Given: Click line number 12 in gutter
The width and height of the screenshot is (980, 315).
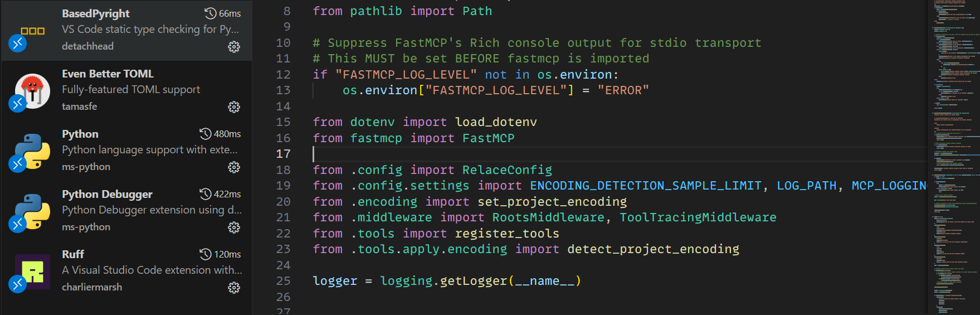Looking at the screenshot, I should 284,75.
